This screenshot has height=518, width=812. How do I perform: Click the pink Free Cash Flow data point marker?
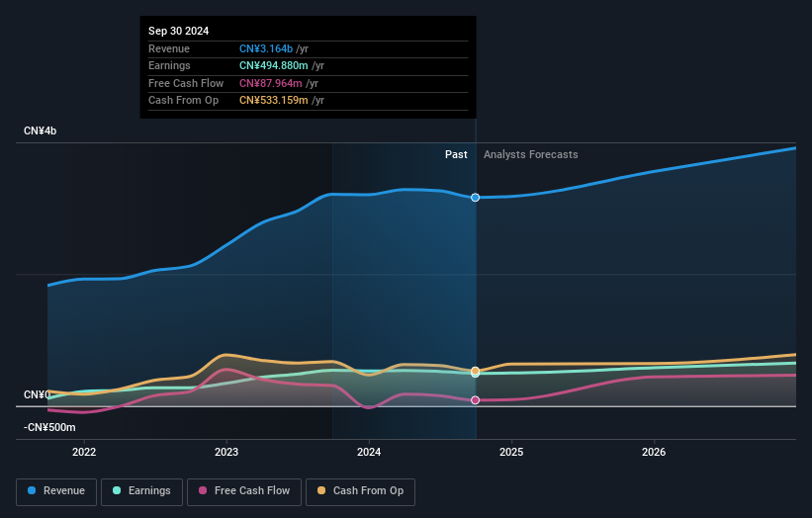click(x=475, y=400)
